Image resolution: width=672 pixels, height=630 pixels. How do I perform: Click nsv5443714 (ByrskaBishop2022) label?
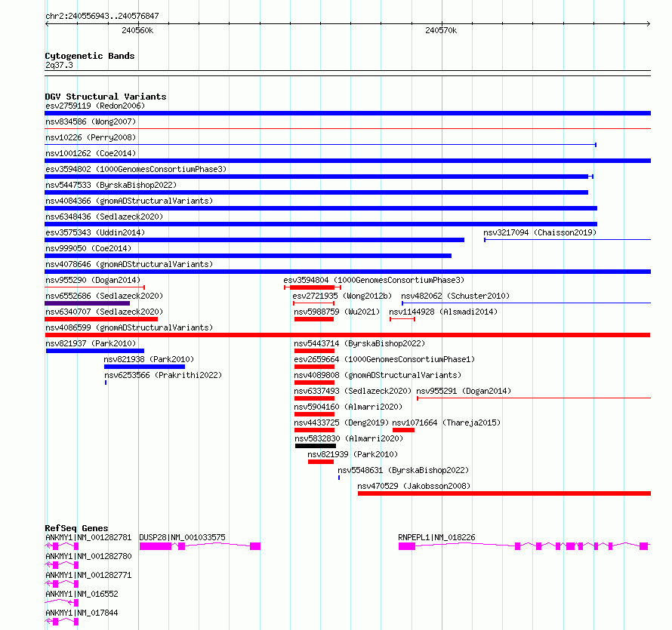pos(359,343)
